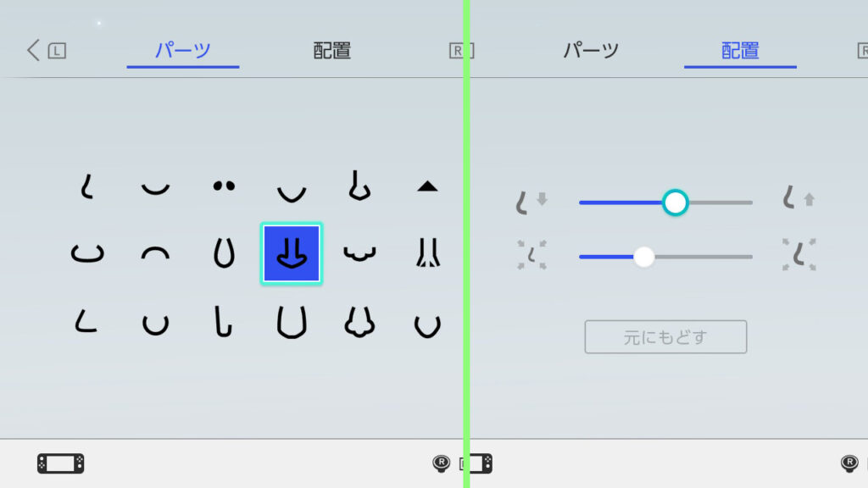
Task: Click the nose vertical position slider handle
Action: (676, 202)
